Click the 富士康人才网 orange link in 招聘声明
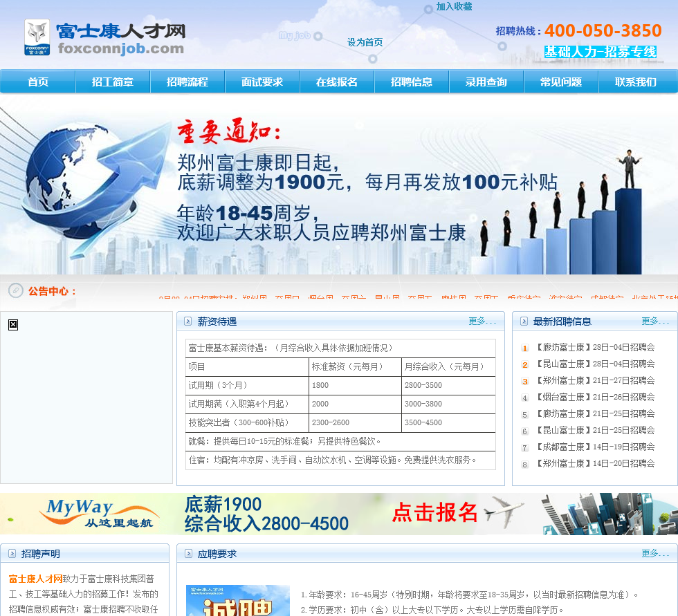This screenshot has width=678, height=616. (x=35, y=579)
